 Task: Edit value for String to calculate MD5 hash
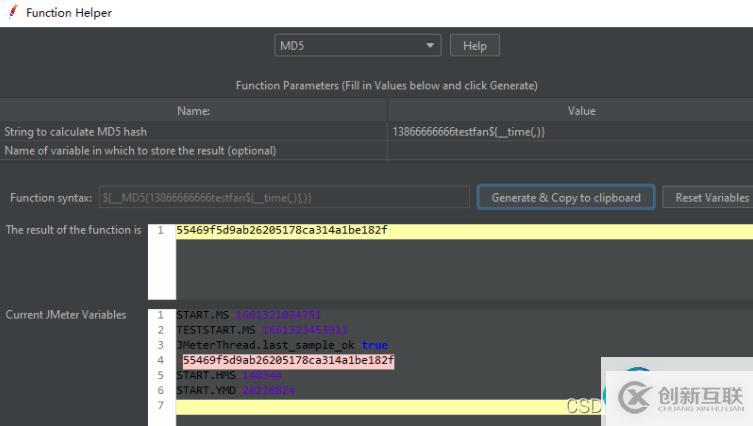pyautogui.click(x=570, y=132)
